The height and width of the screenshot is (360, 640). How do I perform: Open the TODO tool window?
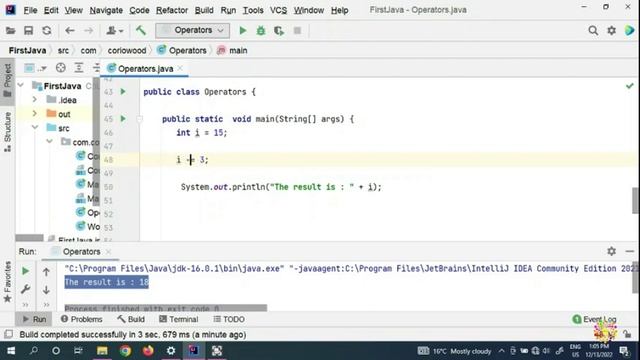click(229, 319)
